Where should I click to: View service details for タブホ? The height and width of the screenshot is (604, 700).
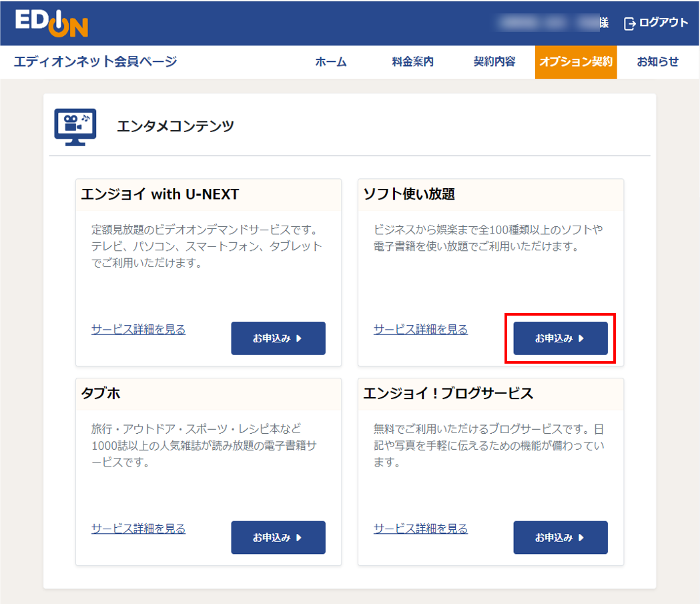(x=137, y=528)
